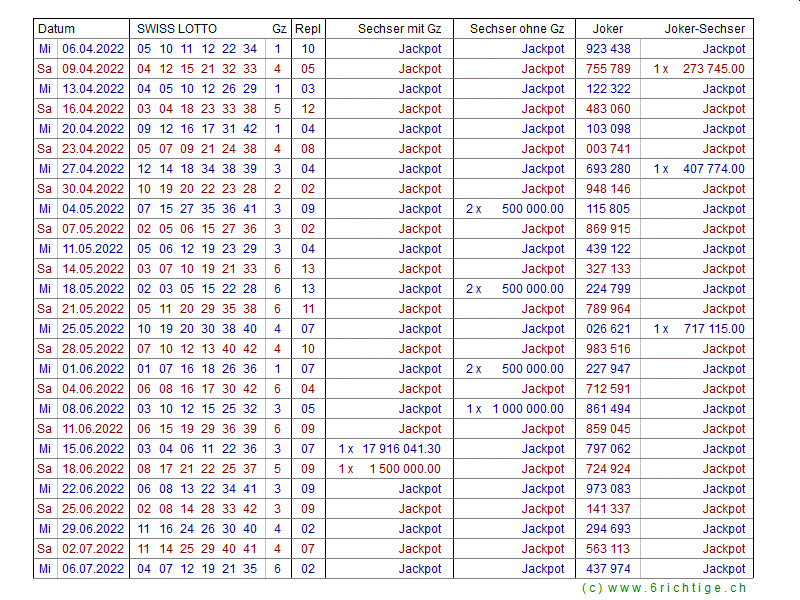Select the 1 000 000.00 Sechser ohne Gz prize
The image size is (800, 600).
[x=527, y=409]
